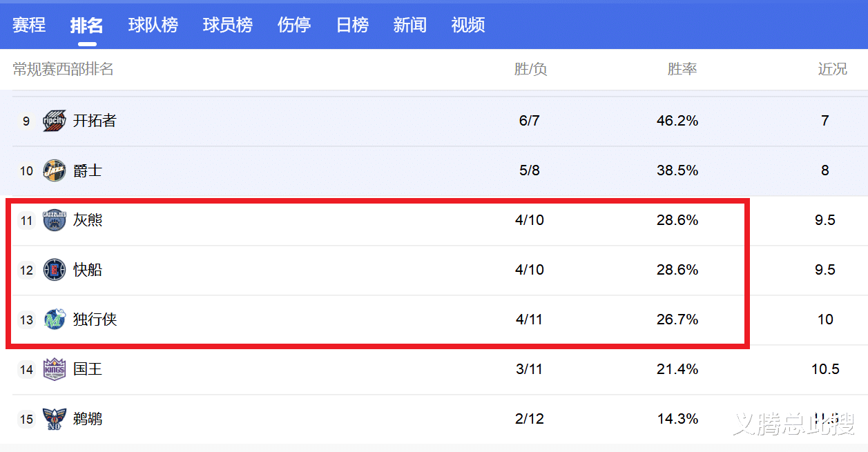Image resolution: width=868 pixels, height=452 pixels.
Task: Open the 日榜 rankings
Action: point(351,25)
